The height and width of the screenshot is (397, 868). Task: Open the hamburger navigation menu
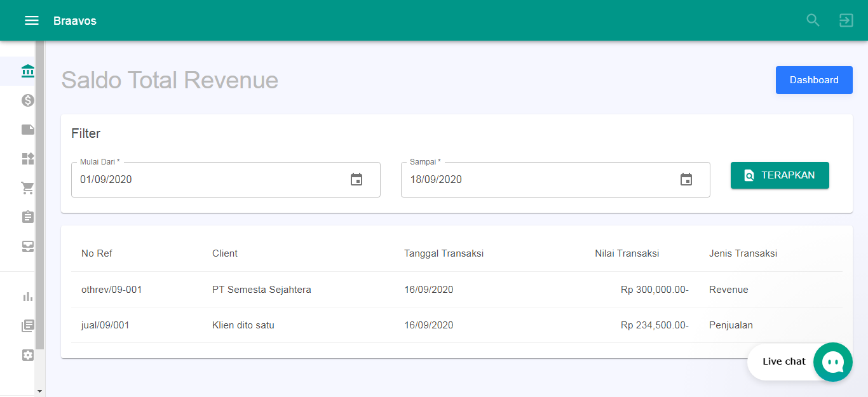coord(32,20)
